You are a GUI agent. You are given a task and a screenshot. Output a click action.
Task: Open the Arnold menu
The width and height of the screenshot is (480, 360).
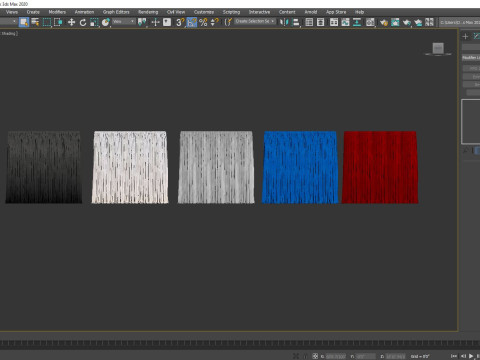311,12
